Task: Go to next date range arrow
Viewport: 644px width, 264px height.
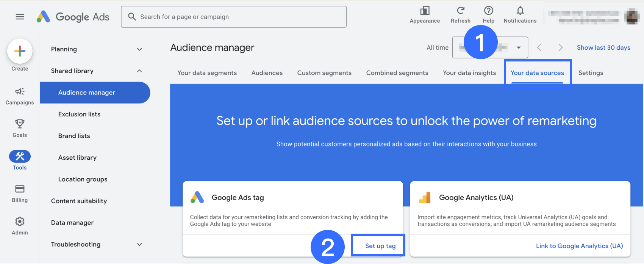Action: click(561, 47)
